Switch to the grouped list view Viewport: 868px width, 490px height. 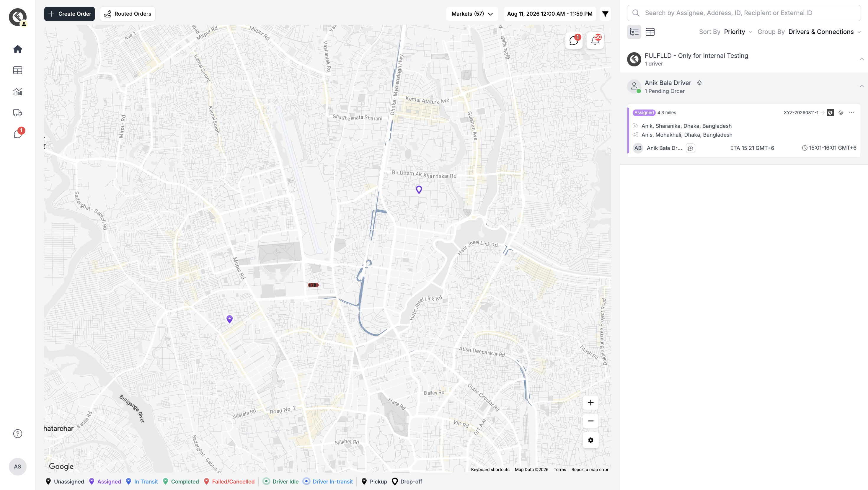click(x=634, y=32)
